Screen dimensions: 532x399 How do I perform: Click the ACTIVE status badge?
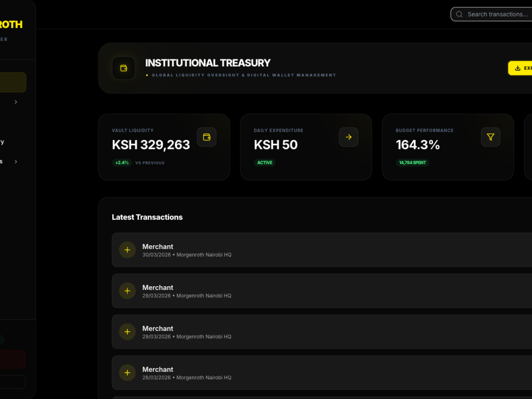(264, 163)
